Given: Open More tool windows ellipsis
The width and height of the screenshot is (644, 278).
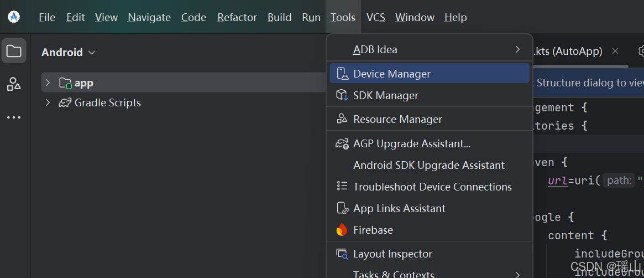Looking at the screenshot, I should click(14, 117).
